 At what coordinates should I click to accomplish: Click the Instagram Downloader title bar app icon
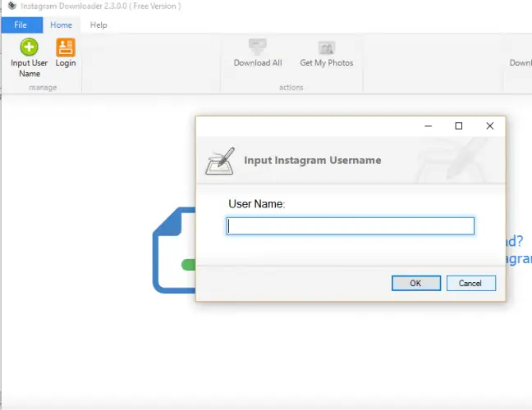(x=12, y=6)
